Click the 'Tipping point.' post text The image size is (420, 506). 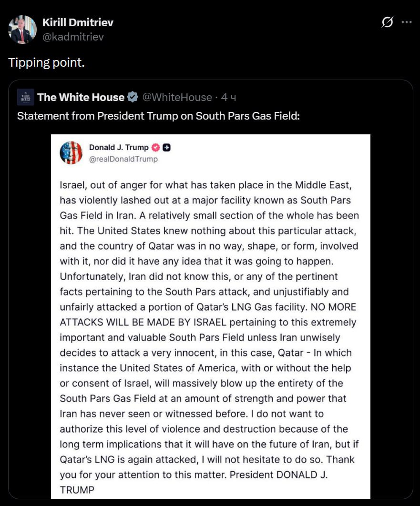pos(46,63)
